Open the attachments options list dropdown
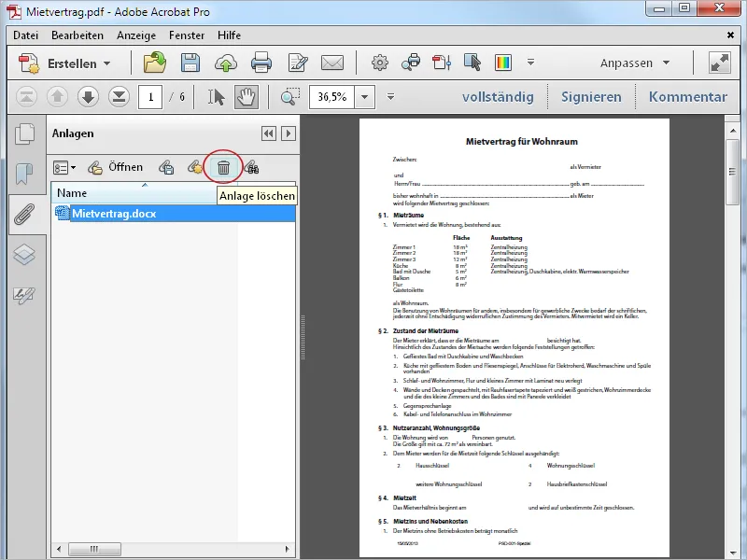Image resolution: width=747 pixels, height=560 pixels. pos(64,168)
